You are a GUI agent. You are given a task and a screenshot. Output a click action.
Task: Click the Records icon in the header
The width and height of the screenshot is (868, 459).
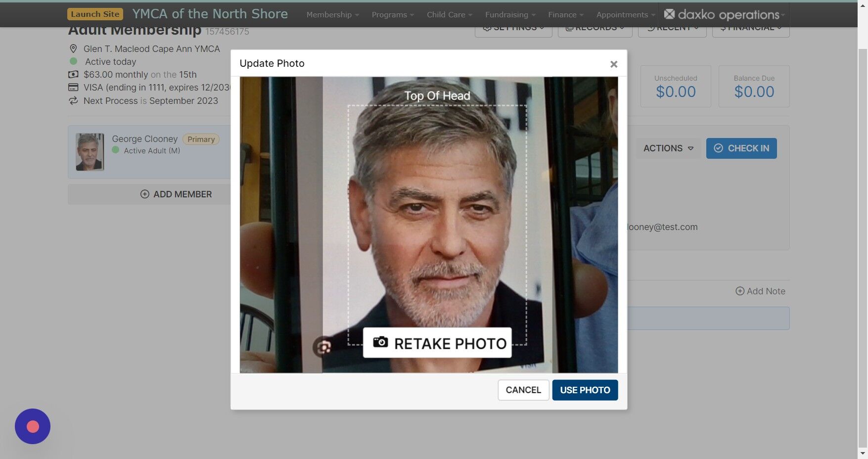pos(569,27)
